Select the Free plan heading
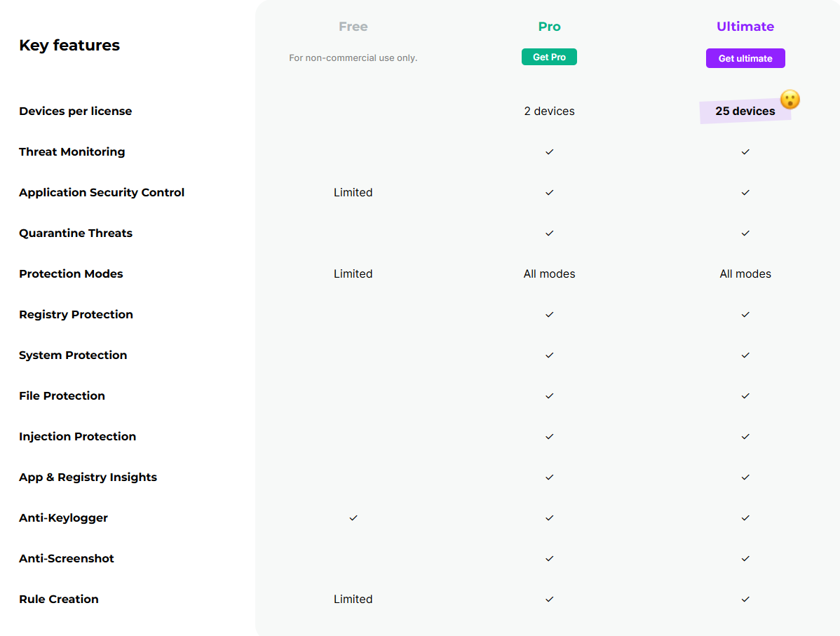Image resolution: width=840 pixels, height=636 pixels. [x=353, y=27]
